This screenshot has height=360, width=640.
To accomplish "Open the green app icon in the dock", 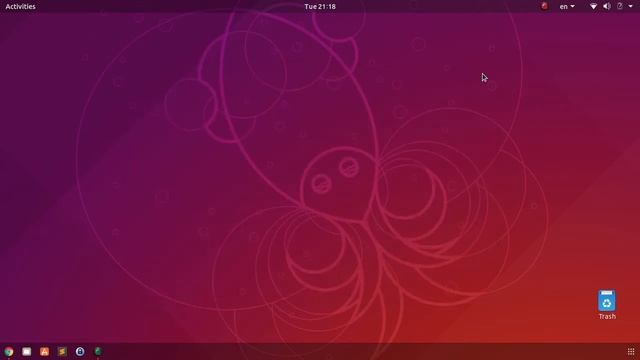I will pyautogui.click(x=98, y=351).
